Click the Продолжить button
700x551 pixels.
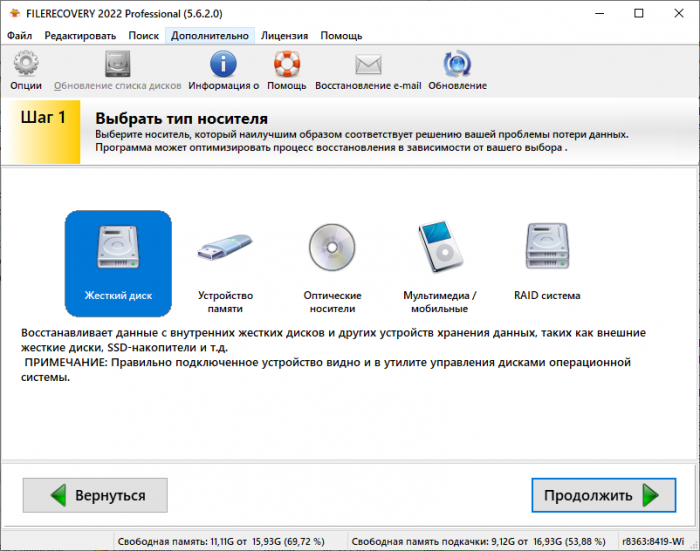[604, 495]
